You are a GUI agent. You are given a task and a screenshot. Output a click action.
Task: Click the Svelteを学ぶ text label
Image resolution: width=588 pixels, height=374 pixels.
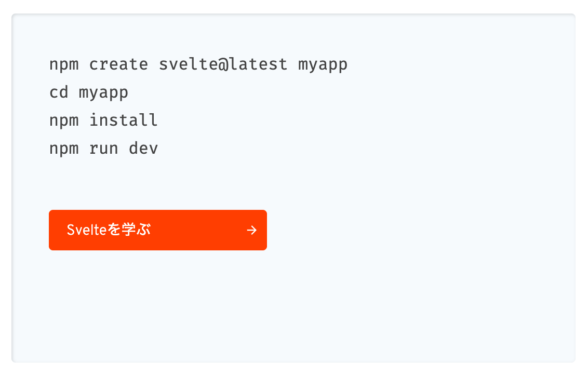pyautogui.click(x=109, y=230)
